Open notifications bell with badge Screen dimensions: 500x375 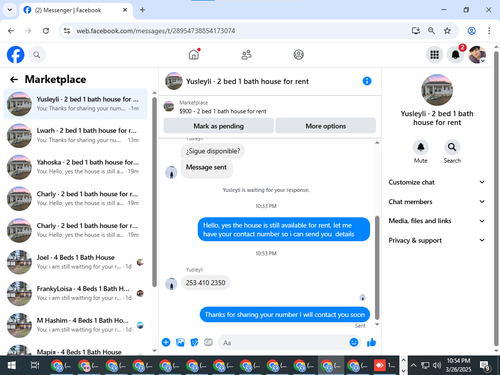[x=456, y=55]
